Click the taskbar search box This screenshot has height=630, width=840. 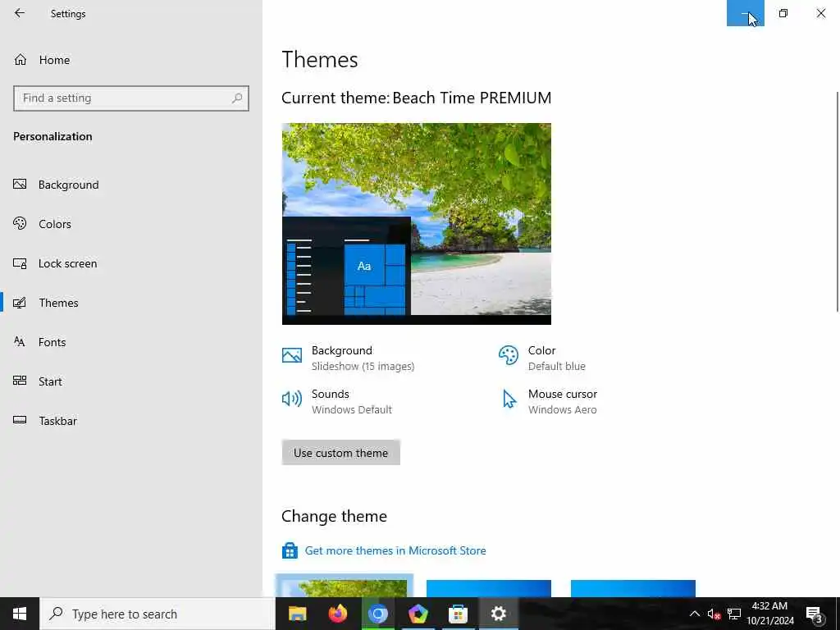tap(157, 614)
